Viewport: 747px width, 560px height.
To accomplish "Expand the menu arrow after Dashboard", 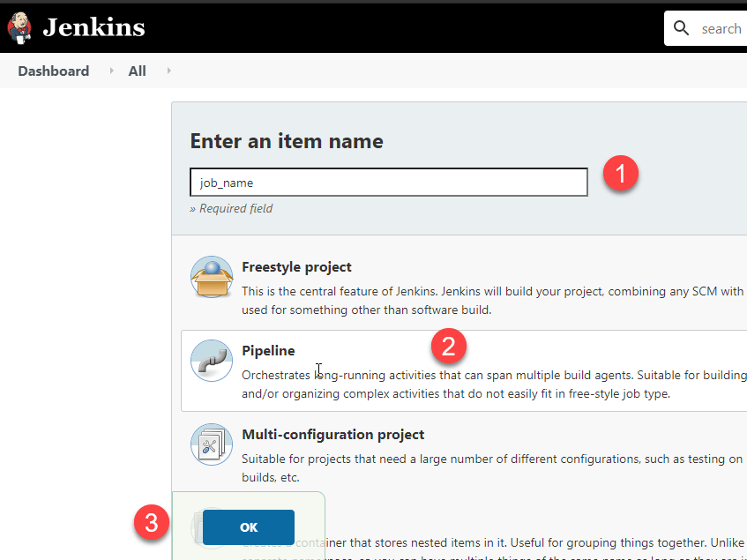I will click(111, 71).
